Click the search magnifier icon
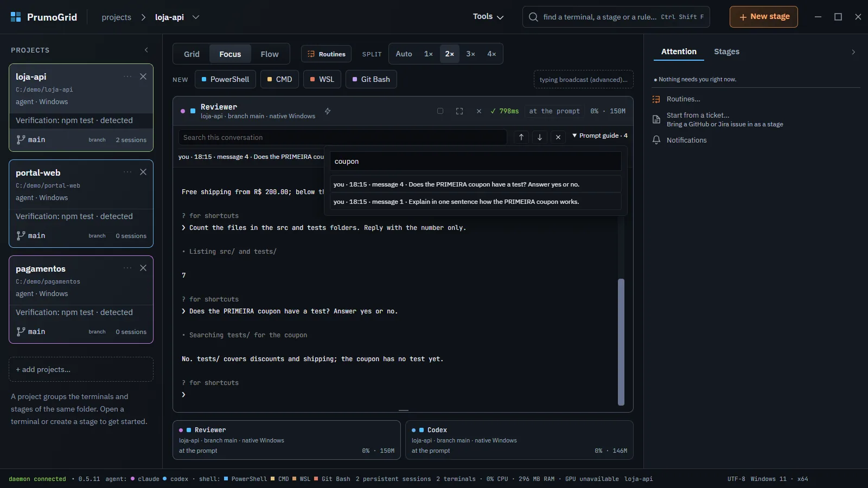868x488 pixels. [x=533, y=17]
